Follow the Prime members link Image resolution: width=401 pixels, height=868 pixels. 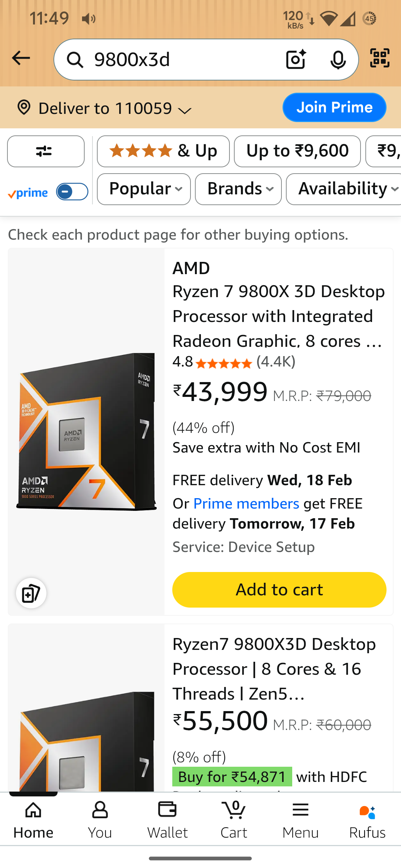pyautogui.click(x=246, y=504)
